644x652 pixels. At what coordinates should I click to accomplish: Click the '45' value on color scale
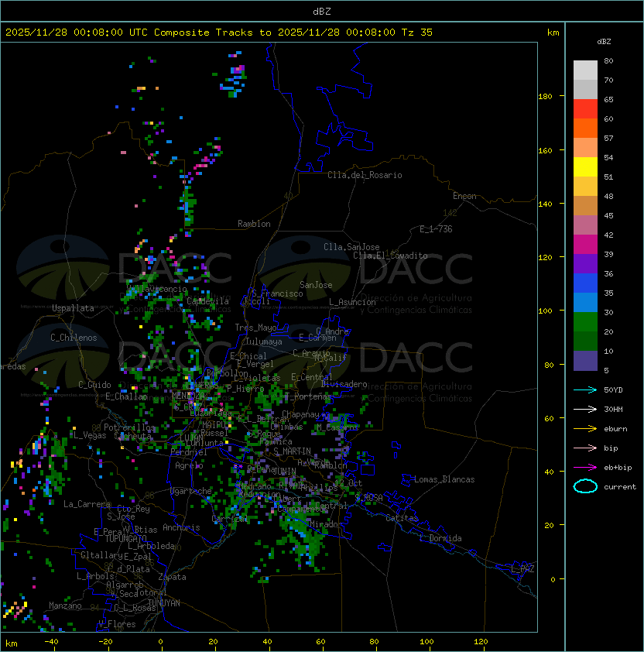click(608, 215)
